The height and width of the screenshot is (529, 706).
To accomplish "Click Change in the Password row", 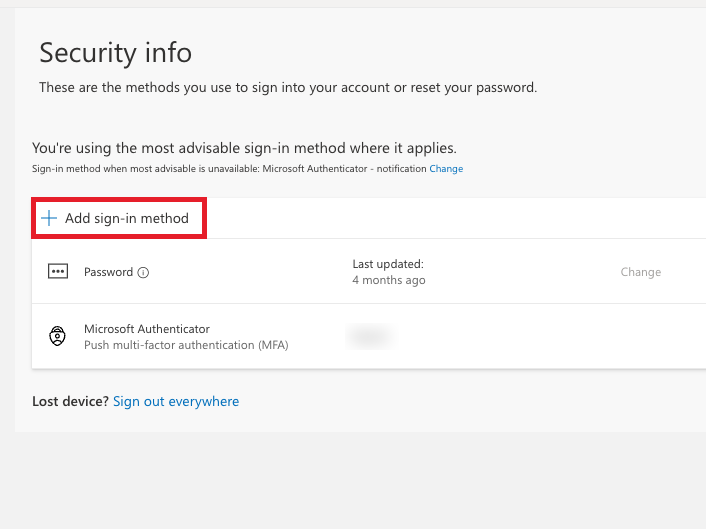I will coord(640,272).
